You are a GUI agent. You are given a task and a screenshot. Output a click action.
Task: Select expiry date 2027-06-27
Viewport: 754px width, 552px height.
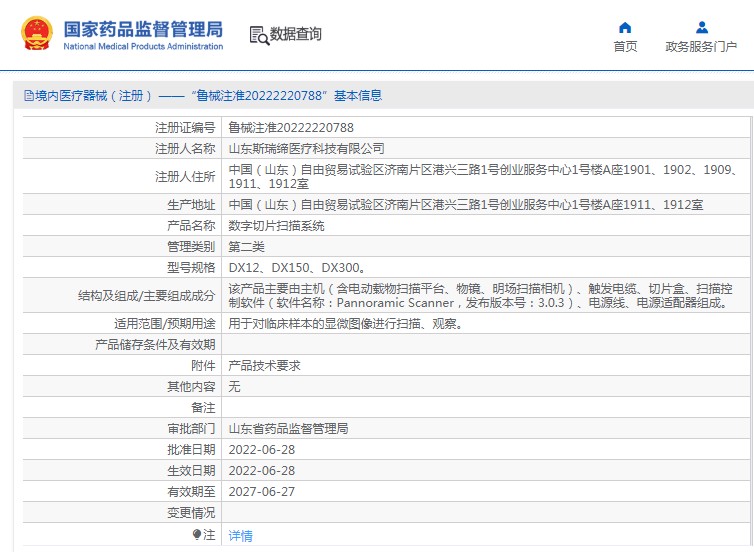[262, 491]
